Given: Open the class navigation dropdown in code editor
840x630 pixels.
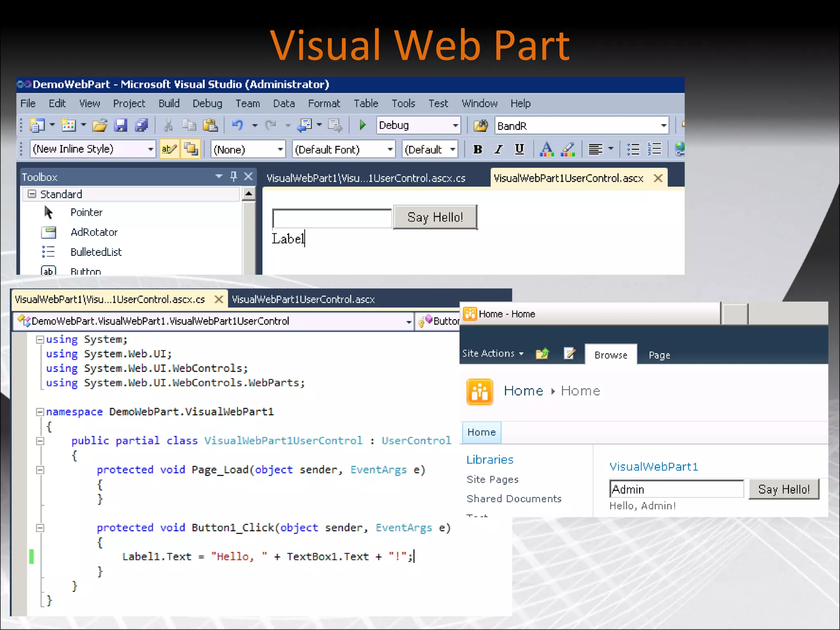Looking at the screenshot, I should point(409,322).
